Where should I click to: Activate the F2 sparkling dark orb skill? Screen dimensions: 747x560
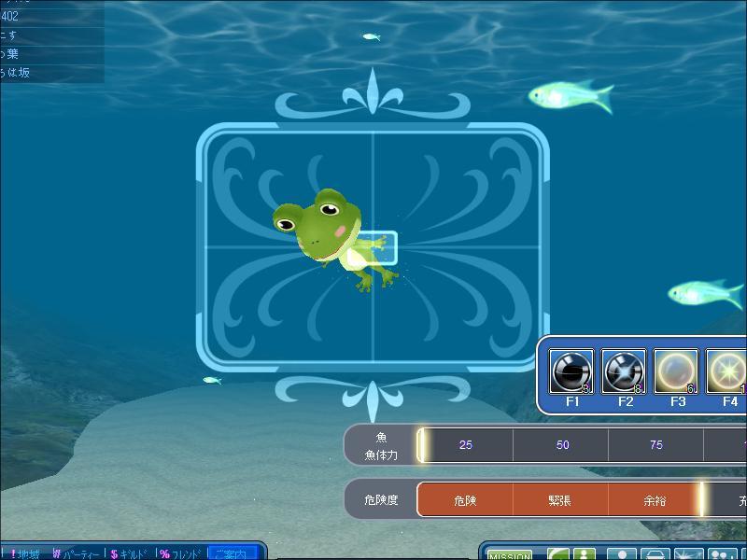(x=624, y=371)
